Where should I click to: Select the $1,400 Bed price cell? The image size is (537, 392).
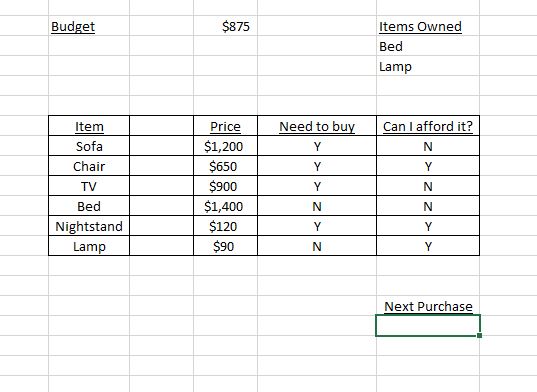point(225,206)
